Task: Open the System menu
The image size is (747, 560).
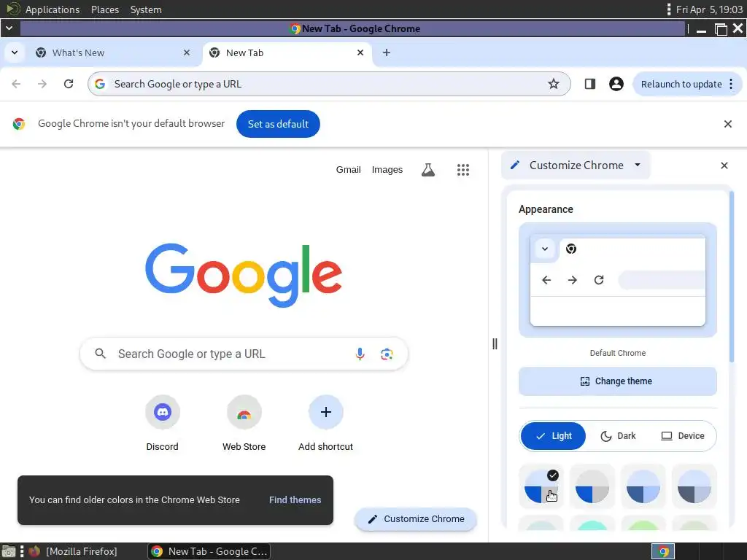Action: (x=146, y=9)
